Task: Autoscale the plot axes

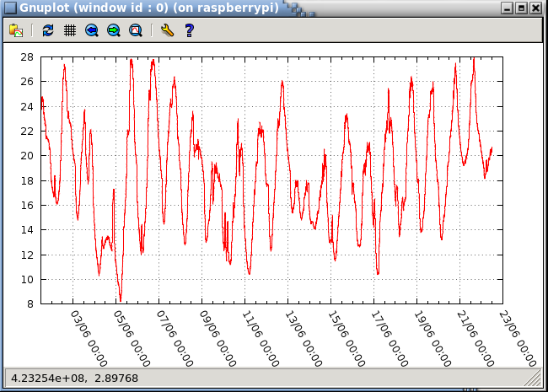Action: coord(136,30)
